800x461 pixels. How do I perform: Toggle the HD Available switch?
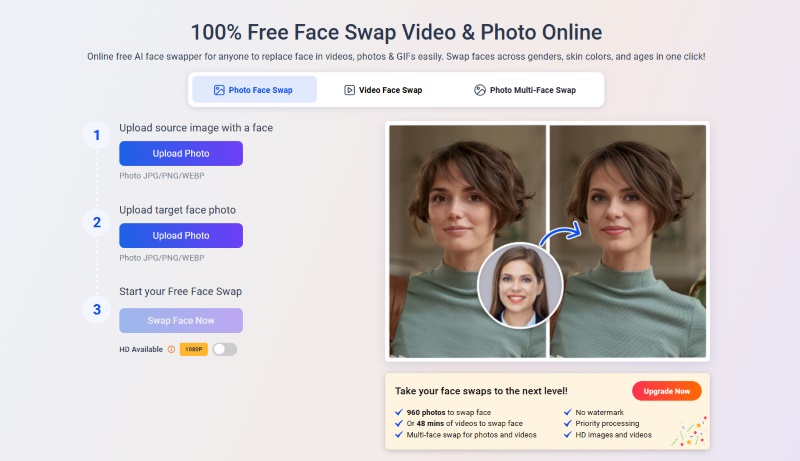pos(224,349)
